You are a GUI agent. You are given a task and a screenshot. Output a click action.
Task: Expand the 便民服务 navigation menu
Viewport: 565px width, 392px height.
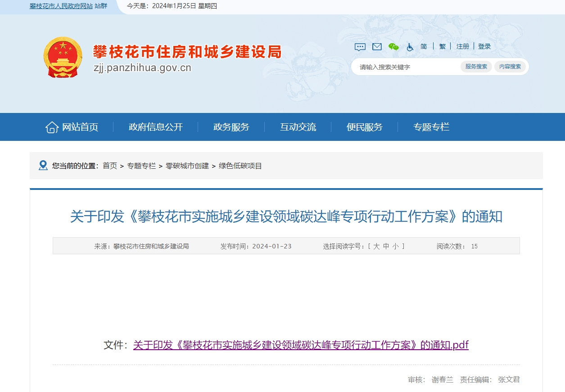[364, 127]
